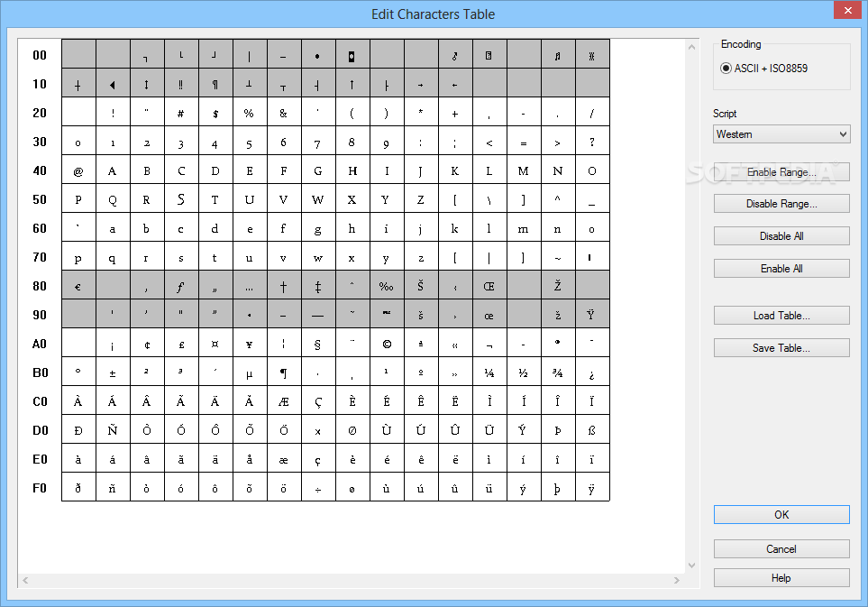
Task: Select the dagger † cell
Action: tap(284, 286)
